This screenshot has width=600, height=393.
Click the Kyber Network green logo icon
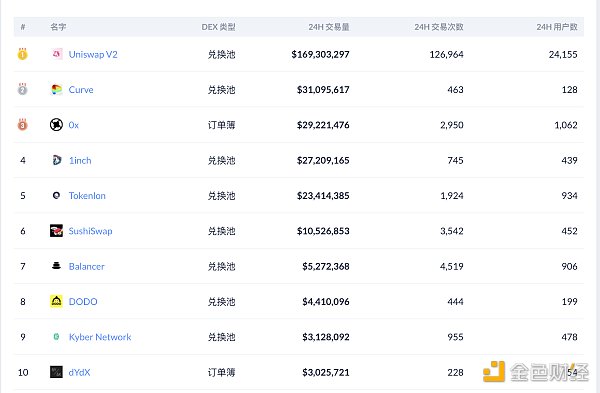pos(56,337)
